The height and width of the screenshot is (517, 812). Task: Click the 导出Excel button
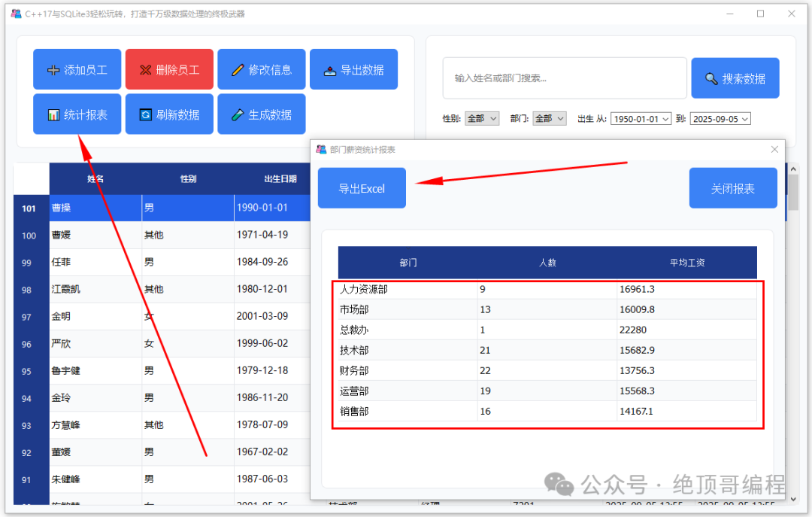[x=362, y=188]
